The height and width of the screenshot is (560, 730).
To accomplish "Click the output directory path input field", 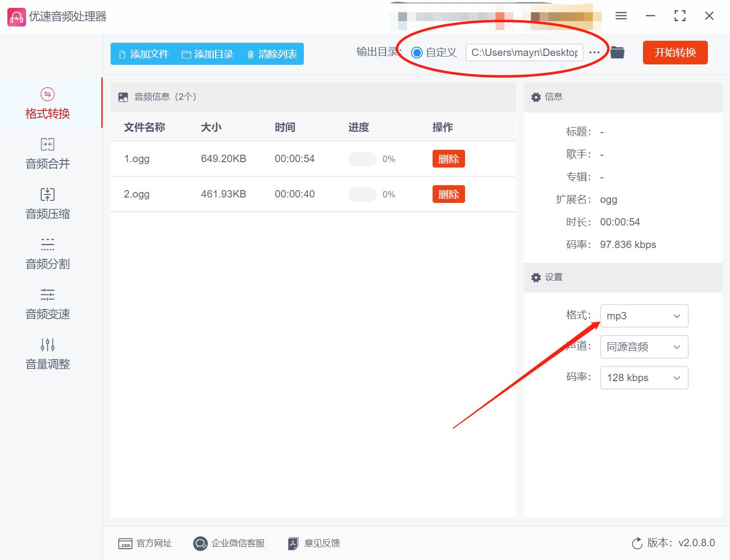I will 524,52.
